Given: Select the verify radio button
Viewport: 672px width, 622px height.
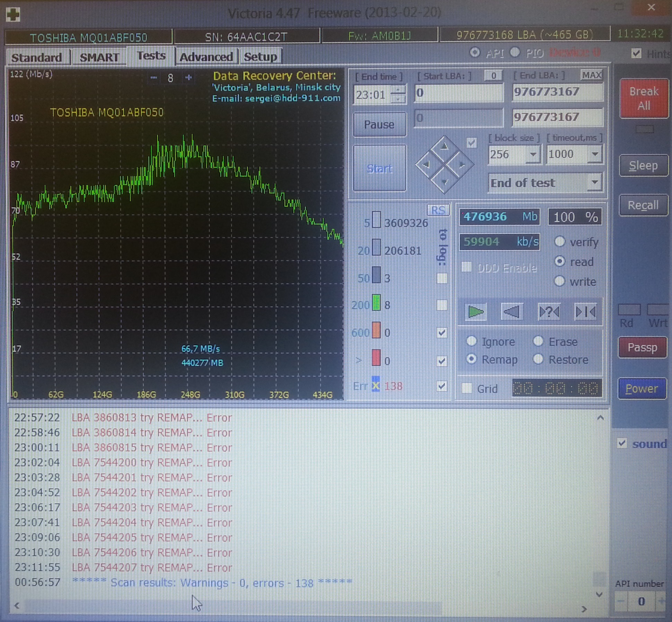Looking at the screenshot, I should [x=560, y=241].
